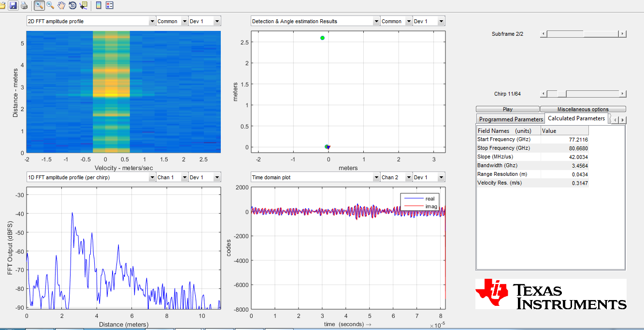The image size is (644, 330).
Task: Open the Dev 1 dropdown above the detection results plot
Action: click(429, 21)
